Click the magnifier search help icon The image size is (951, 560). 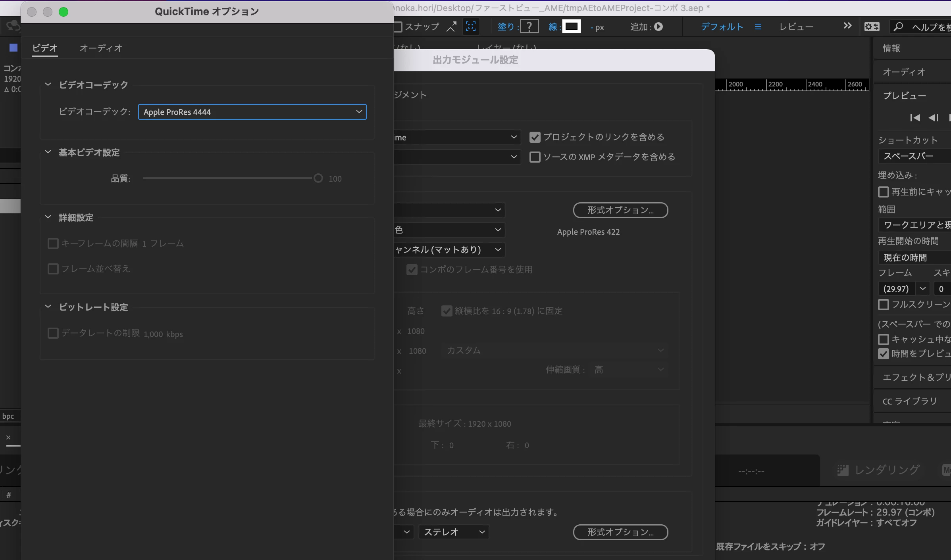tap(898, 27)
